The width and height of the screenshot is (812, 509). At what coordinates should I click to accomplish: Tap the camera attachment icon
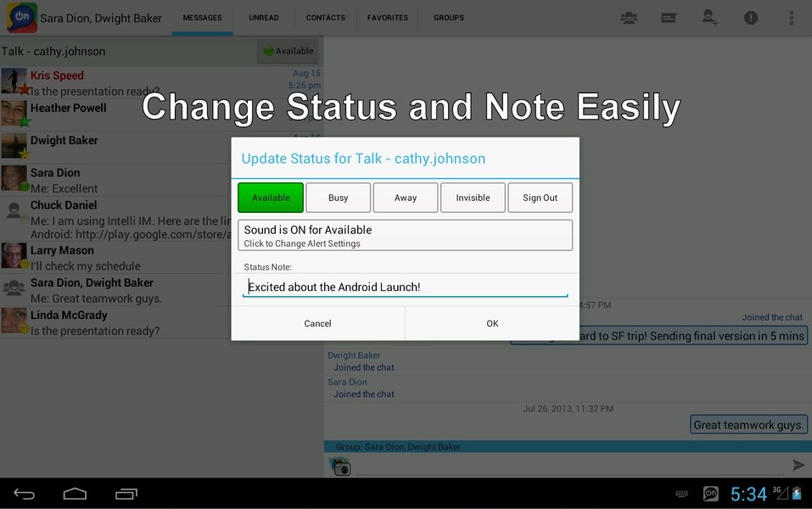coord(341,467)
